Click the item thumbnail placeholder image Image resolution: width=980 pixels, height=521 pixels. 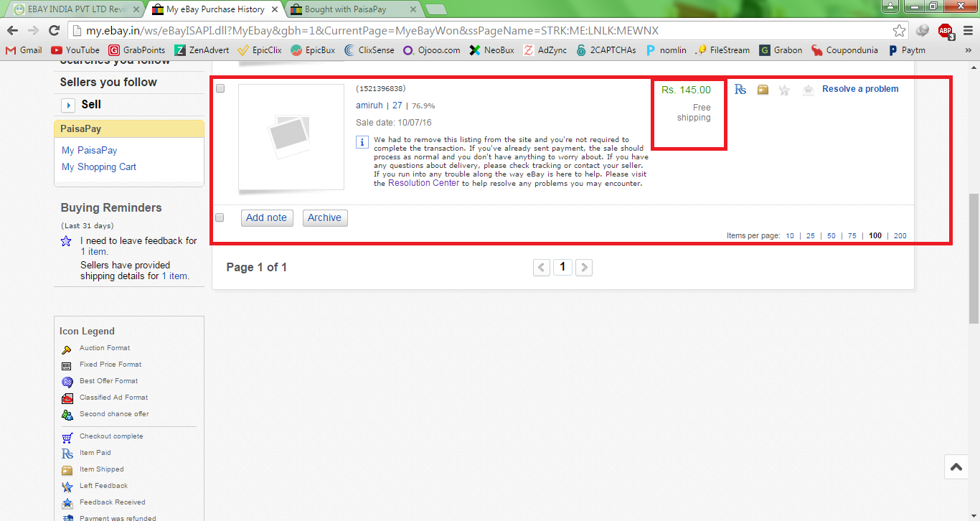[291, 137]
